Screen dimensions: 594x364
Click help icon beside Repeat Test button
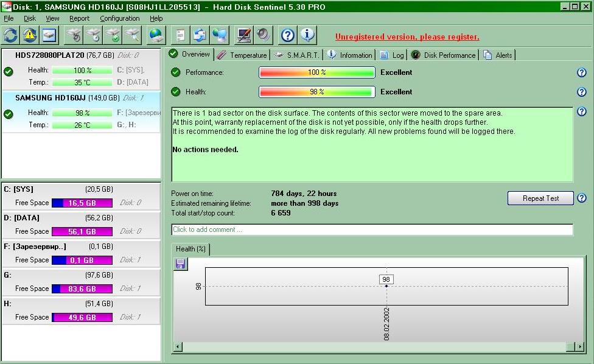pyautogui.click(x=581, y=198)
